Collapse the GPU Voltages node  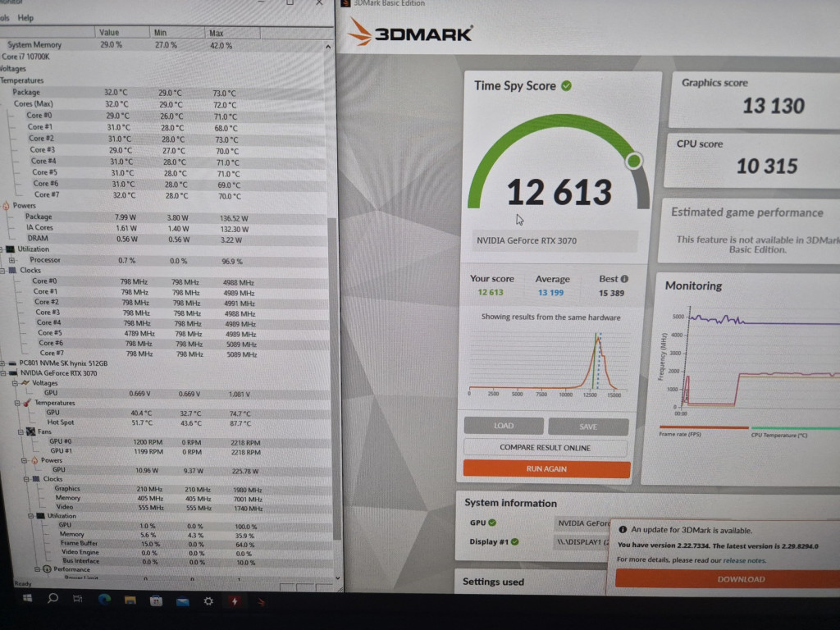(15, 383)
